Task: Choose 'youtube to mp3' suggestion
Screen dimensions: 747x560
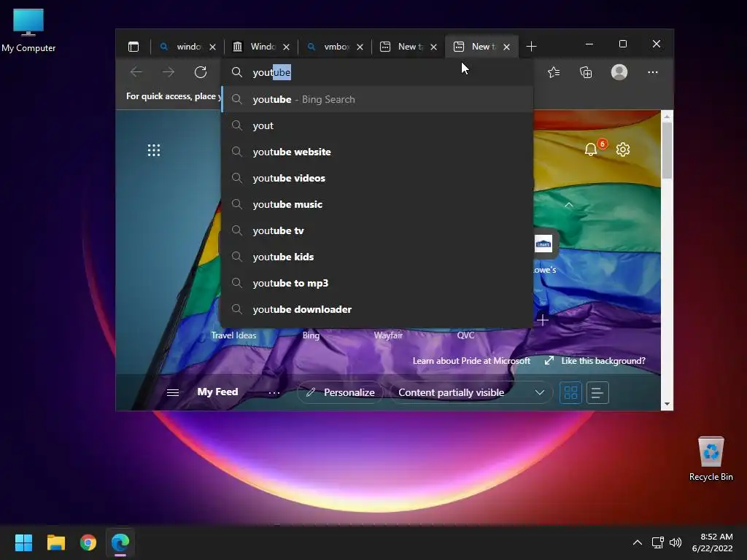Action: pos(377,283)
